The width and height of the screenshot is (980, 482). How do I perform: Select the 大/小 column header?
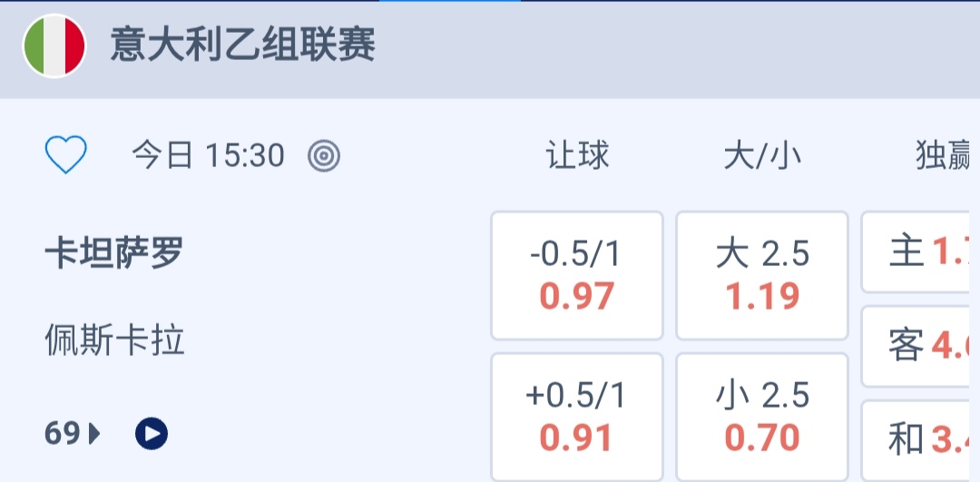(x=762, y=156)
